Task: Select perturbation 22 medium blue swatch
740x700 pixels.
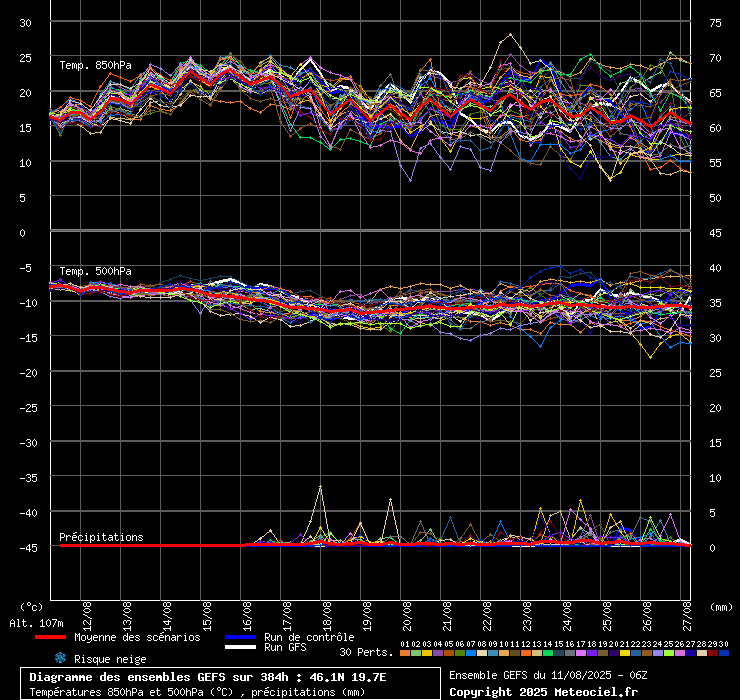Action: tap(635, 653)
